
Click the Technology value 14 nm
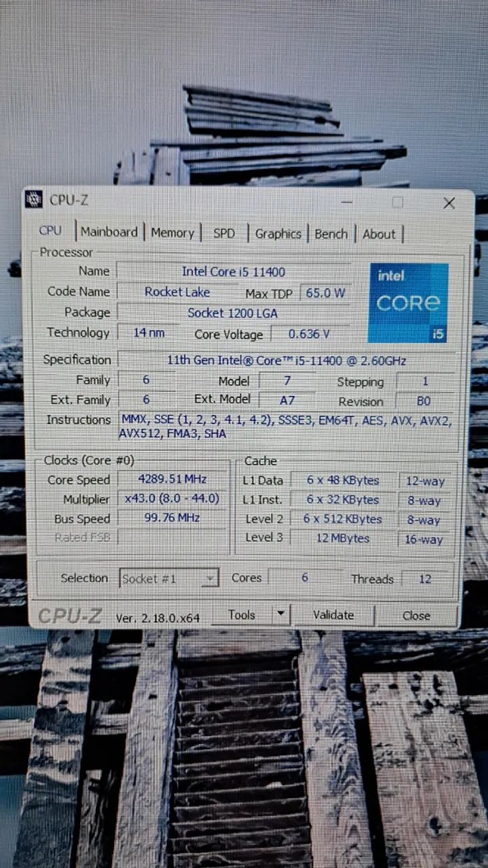[x=148, y=333]
